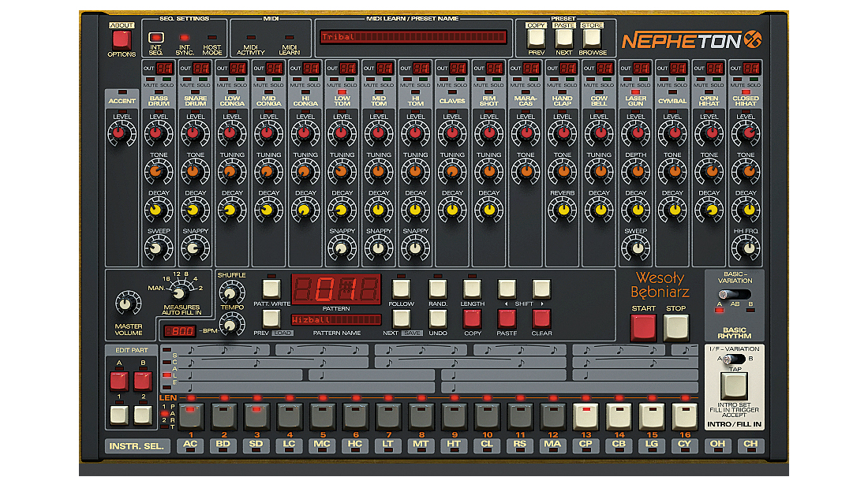Click the INSTR. SEL. button
The width and height of the screenshot is (868, 488).
[x=137, y=446]
